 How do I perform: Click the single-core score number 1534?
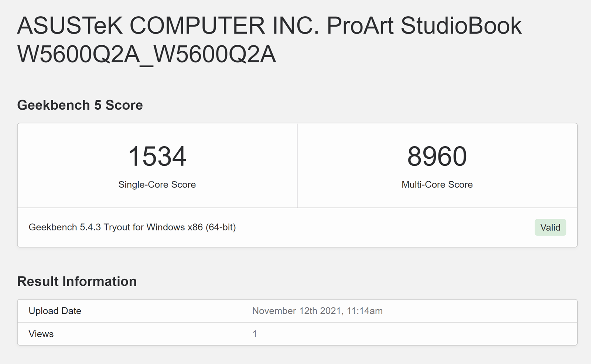(157, 156)
